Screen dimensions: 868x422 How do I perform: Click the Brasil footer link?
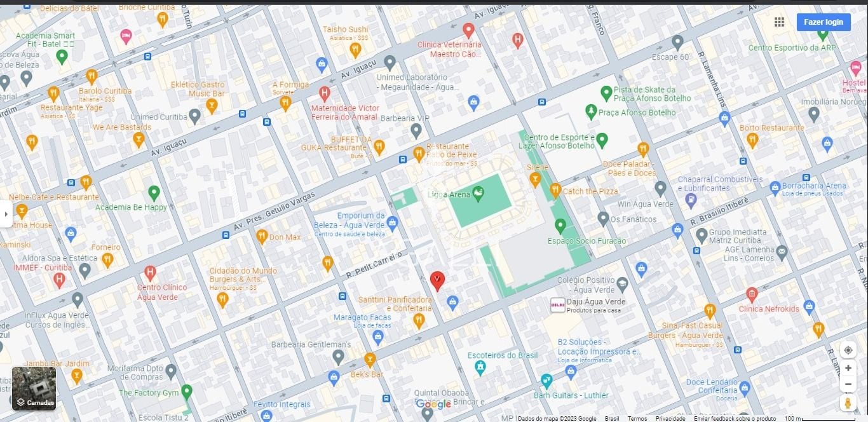(x=612, y=418)
